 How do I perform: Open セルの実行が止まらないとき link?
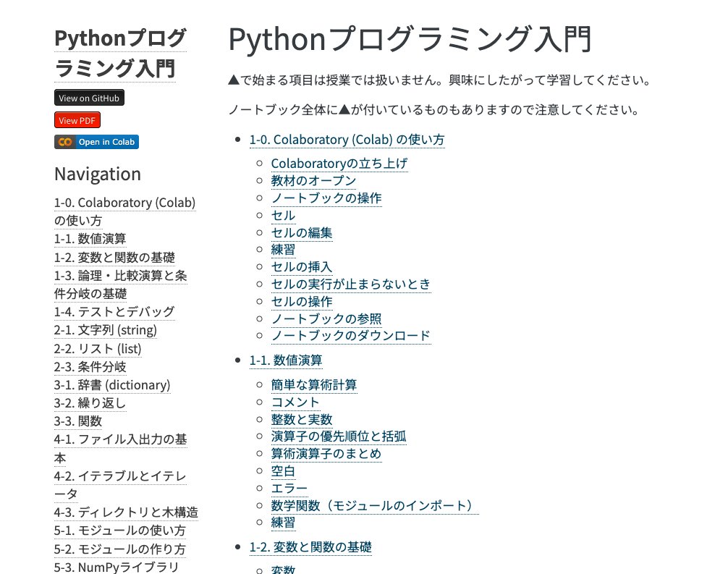pos(351,284)
